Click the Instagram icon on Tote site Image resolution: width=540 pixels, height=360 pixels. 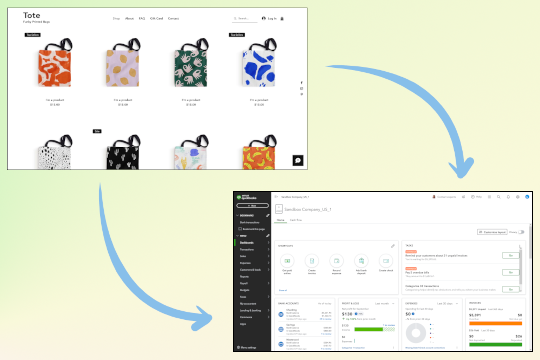click(x=301, y=89)
